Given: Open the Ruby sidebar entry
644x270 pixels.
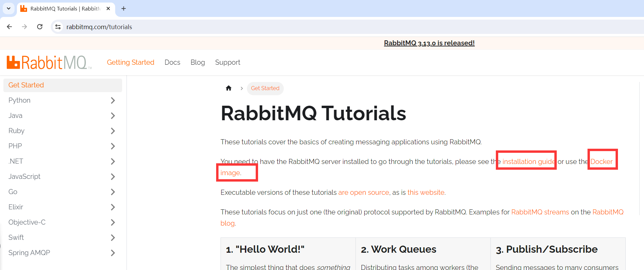Looking at the screenshot, I should click(x=17, y=131).
